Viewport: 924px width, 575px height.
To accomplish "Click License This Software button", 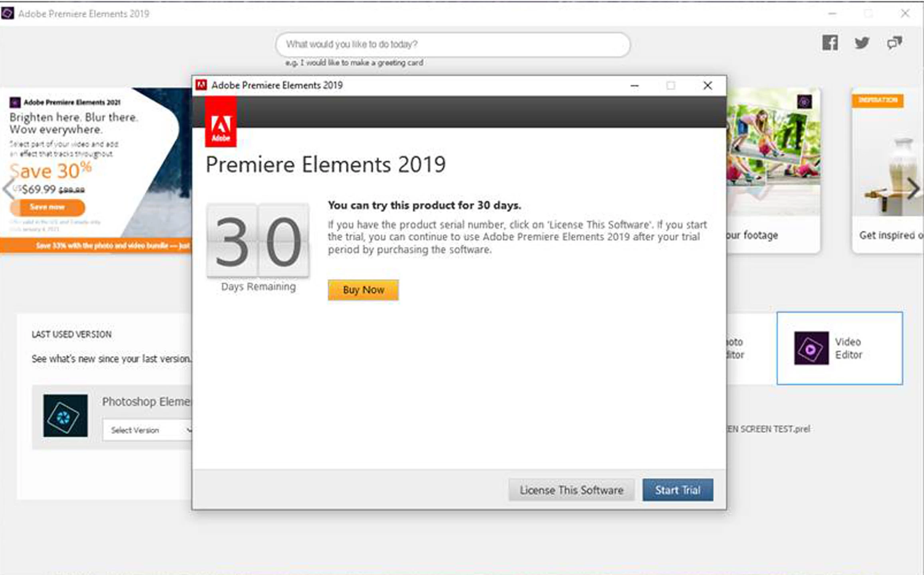I will tap(571, 490).
